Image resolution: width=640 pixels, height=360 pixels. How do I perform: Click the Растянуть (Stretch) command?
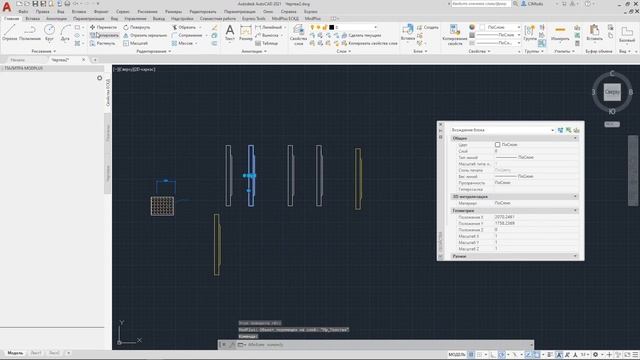pos(102,43)
